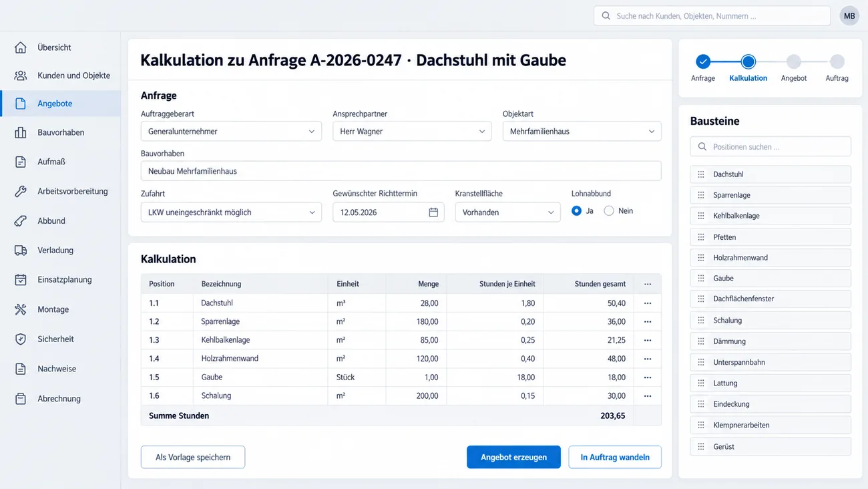Image resolution: width=868 pixels, height=489 pixels.
Task: Open row menu for Kehlbalkenlage position 1.3
Action: [647, 340]
